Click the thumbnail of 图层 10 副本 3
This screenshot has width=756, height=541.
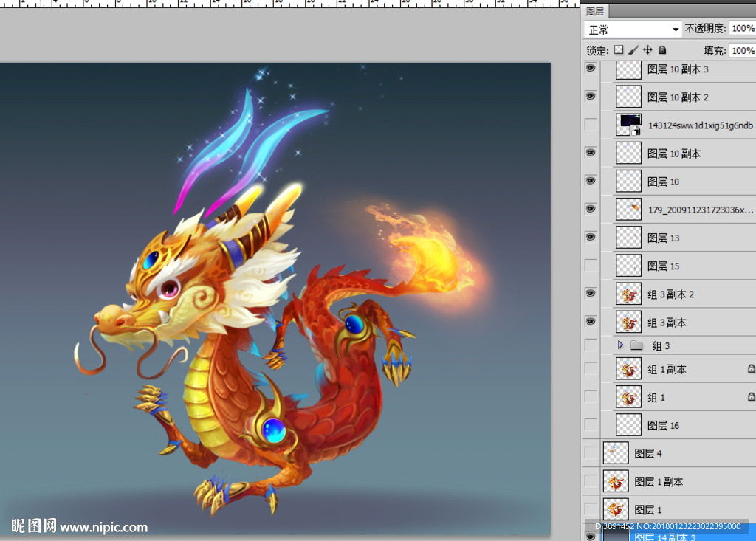(629, 70)
